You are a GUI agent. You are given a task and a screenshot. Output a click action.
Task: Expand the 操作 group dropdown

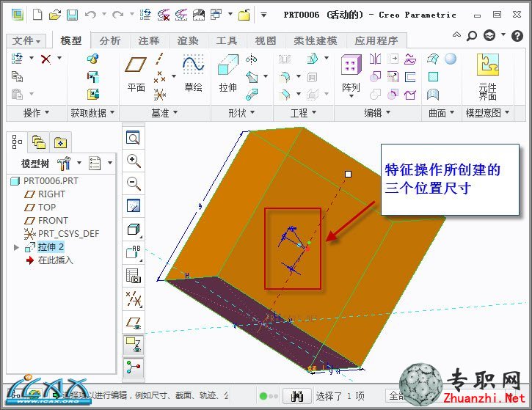(x=36, y=113)
